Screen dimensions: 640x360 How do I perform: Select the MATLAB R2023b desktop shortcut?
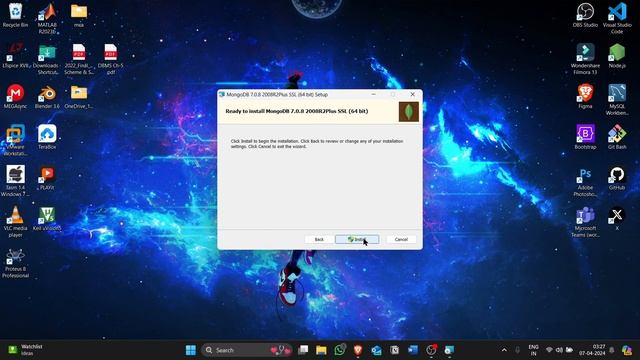tap(47, 18)
